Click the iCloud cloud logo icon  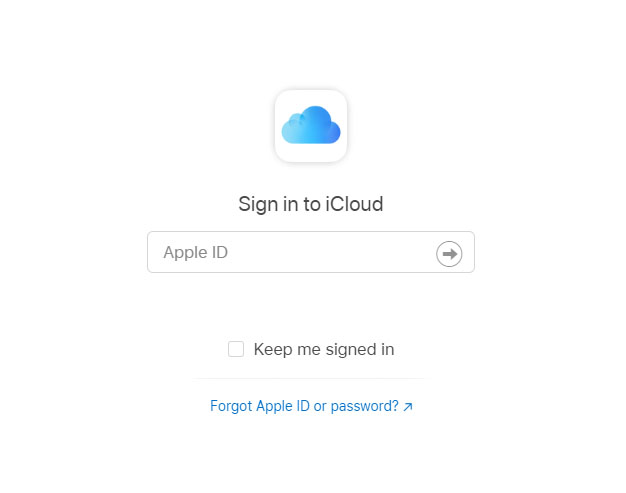311,125
